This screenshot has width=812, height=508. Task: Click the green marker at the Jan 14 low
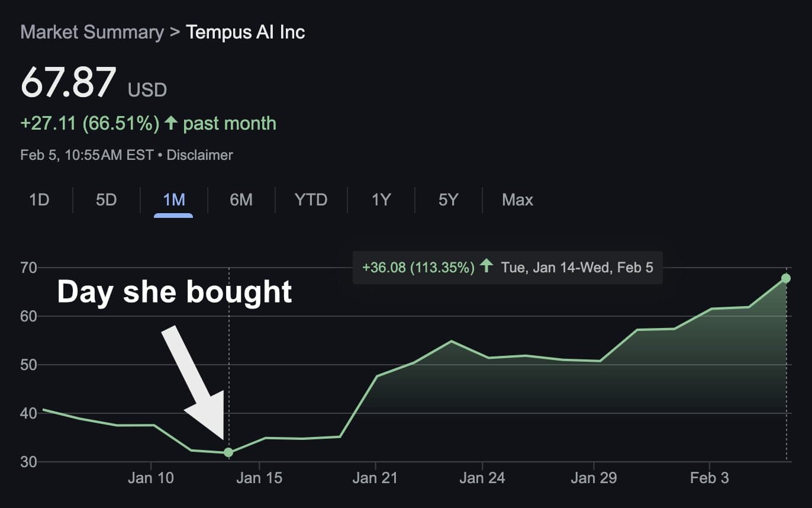pos(228,452)
